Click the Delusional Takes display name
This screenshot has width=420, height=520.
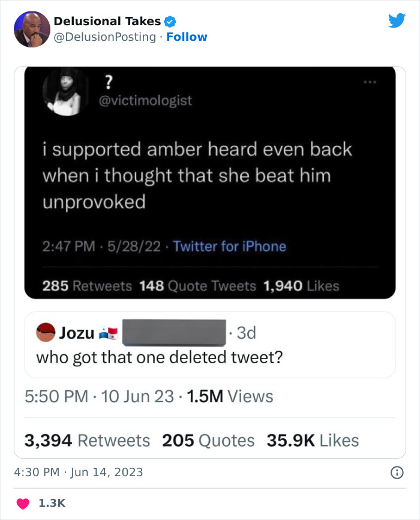[107, 21]
